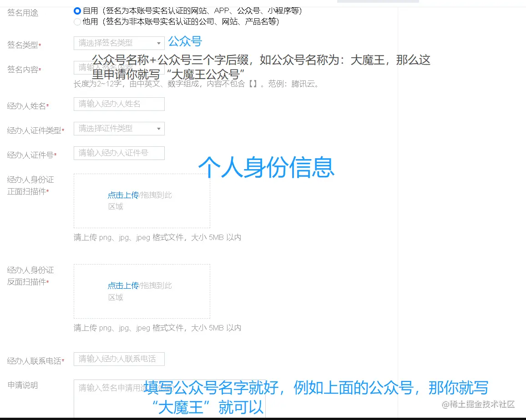Click the 经办人身份证正面扫描件 label
The height and width of the screenshot is (420, 526).
(x=30, y=185)
